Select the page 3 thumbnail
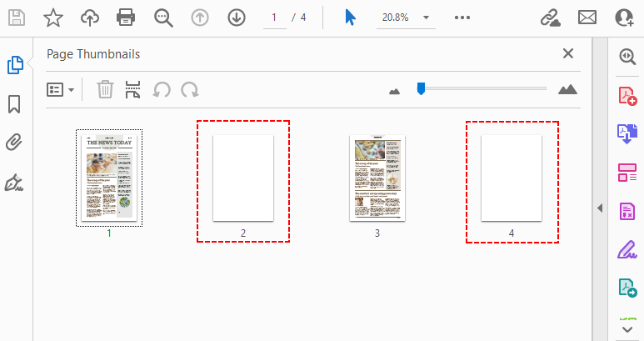644x341 pixels. pyautogui.click(x=377, y=178)
